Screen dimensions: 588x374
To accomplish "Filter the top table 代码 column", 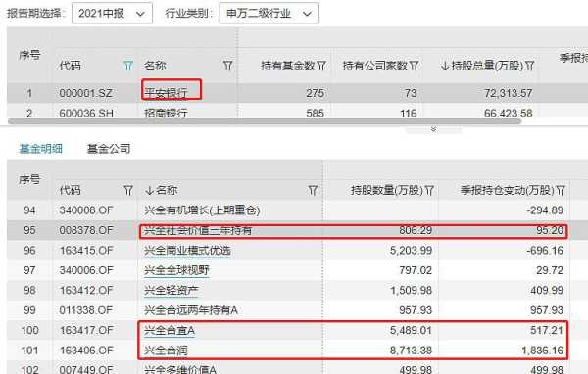I will click(128, 66).
